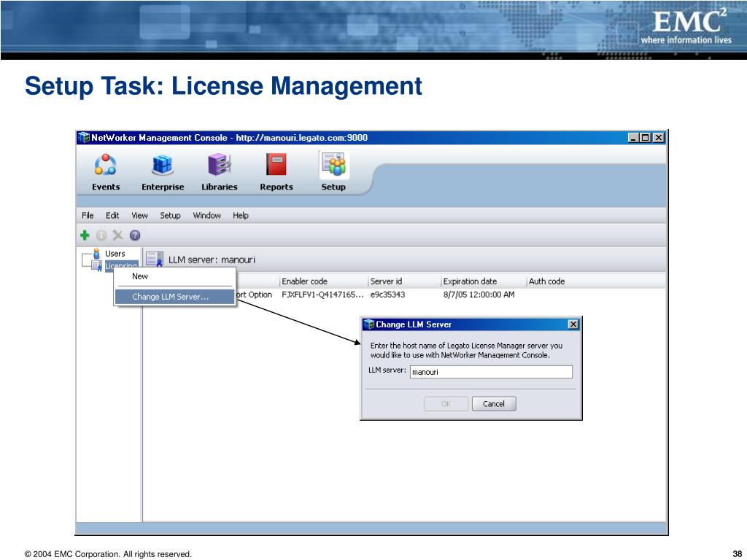Select the e9c35343 server id cell
Viewport: 747px width, 560px height.
(387, 295)
